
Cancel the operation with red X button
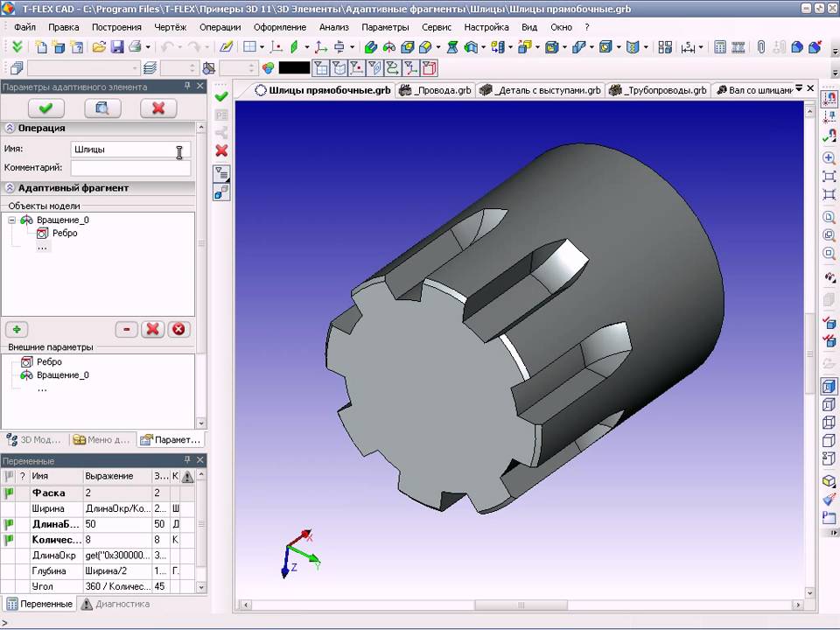point(158,108)
